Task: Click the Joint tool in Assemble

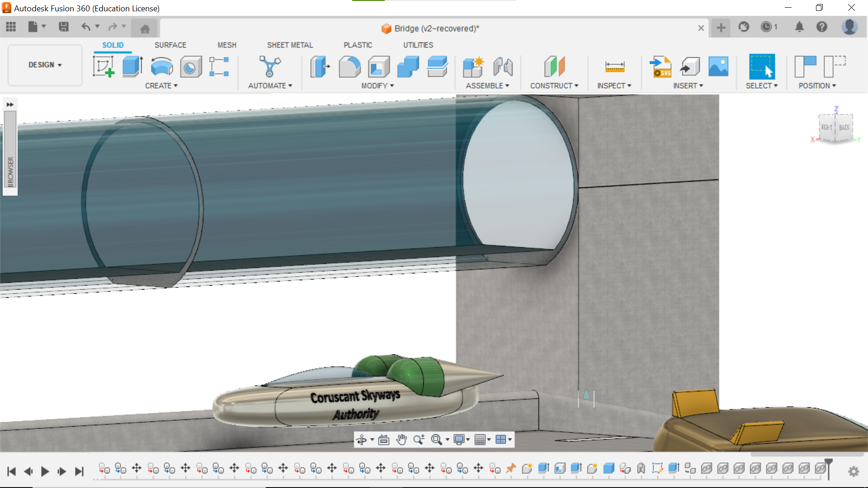Action: click(503, 66)
